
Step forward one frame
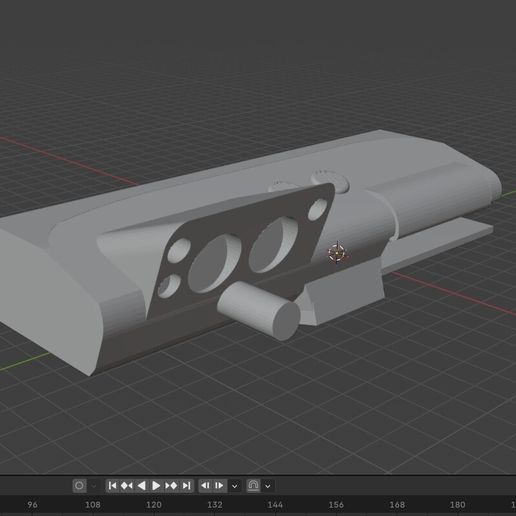(220, 485)
